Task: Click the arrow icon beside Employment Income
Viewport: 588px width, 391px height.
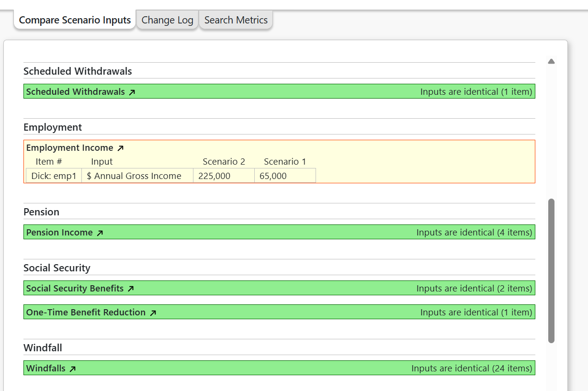Action: coord(121,148)
